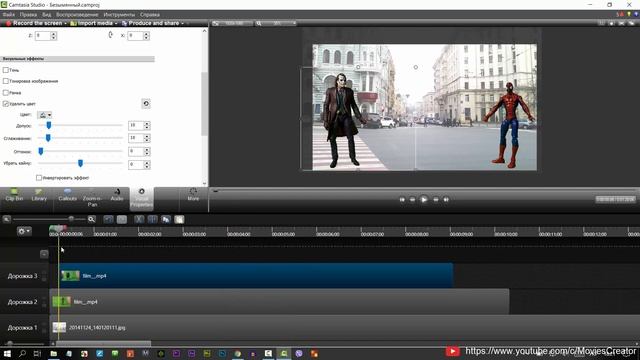The width and height of the screenshot is (640, 360).
Task: Click the timeline Cut icon
Action: point(139,219)
